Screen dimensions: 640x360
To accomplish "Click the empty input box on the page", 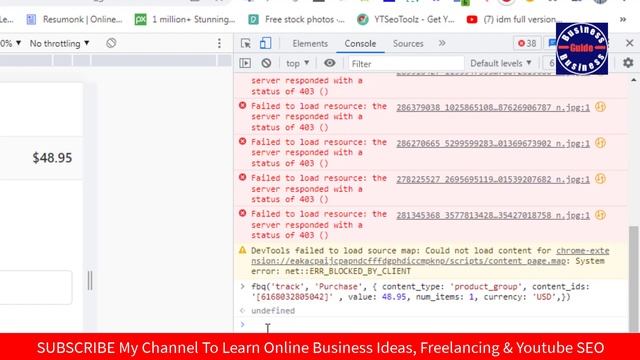I will (x=36, y=287).
